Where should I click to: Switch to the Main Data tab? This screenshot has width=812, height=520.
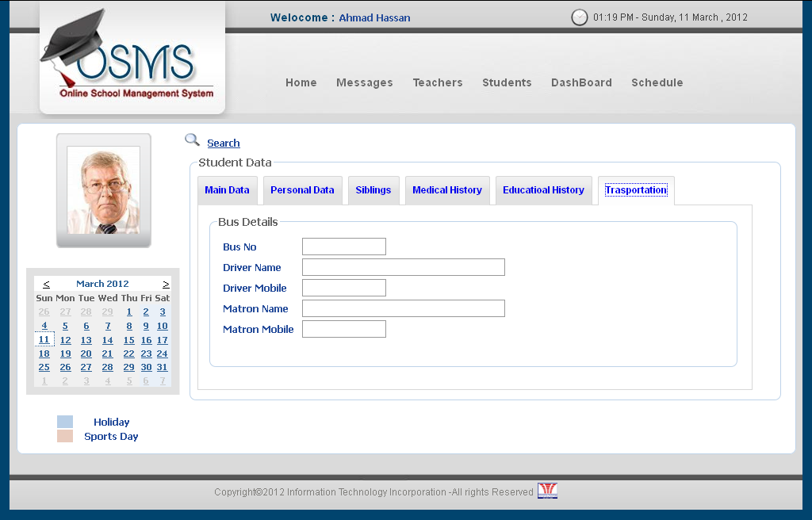(x=227, y=190)
